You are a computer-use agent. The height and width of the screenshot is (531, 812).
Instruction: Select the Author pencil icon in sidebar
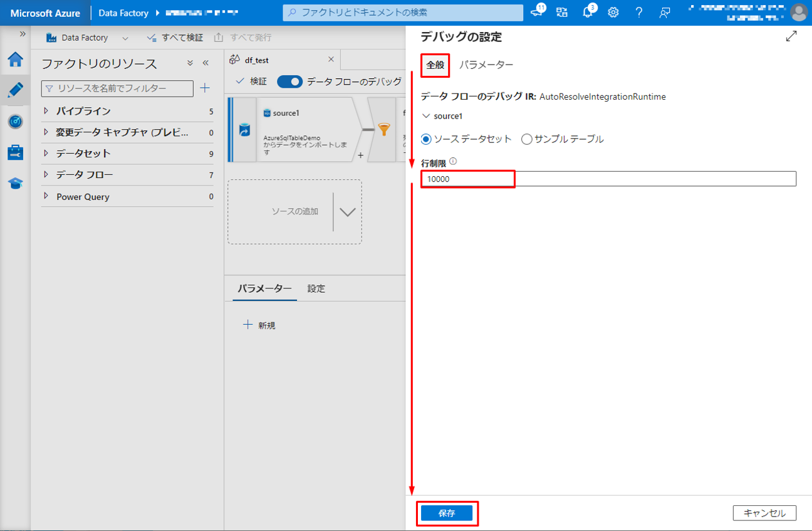point(15,90)
